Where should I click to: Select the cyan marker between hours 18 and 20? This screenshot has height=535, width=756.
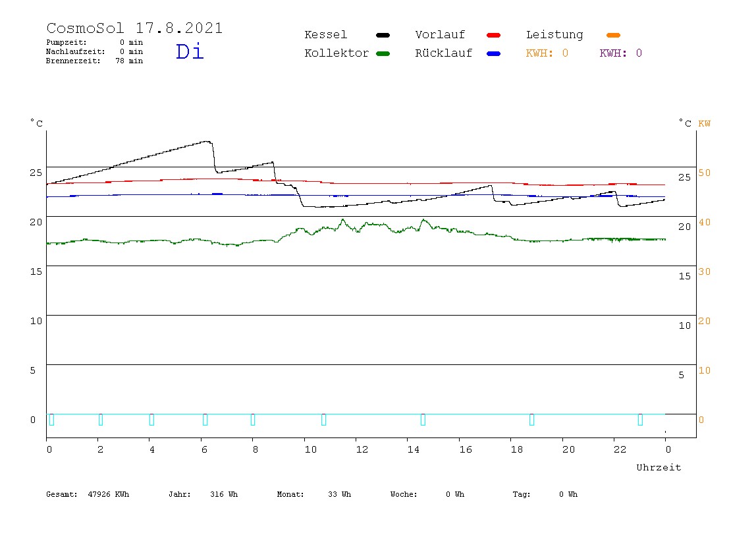(531, 420)
